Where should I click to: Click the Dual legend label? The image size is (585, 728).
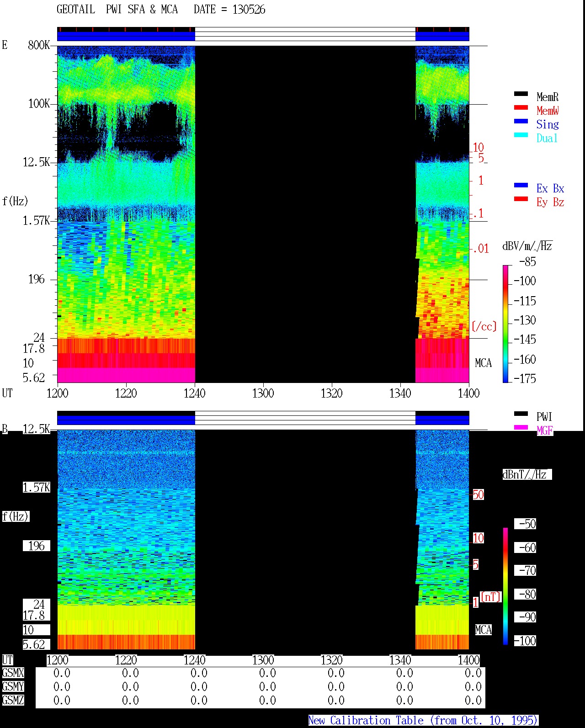547,138
